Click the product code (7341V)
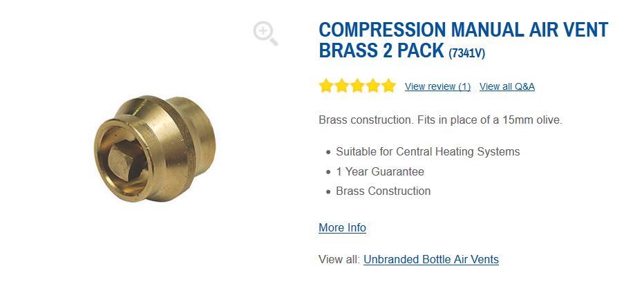 (471, 53)
